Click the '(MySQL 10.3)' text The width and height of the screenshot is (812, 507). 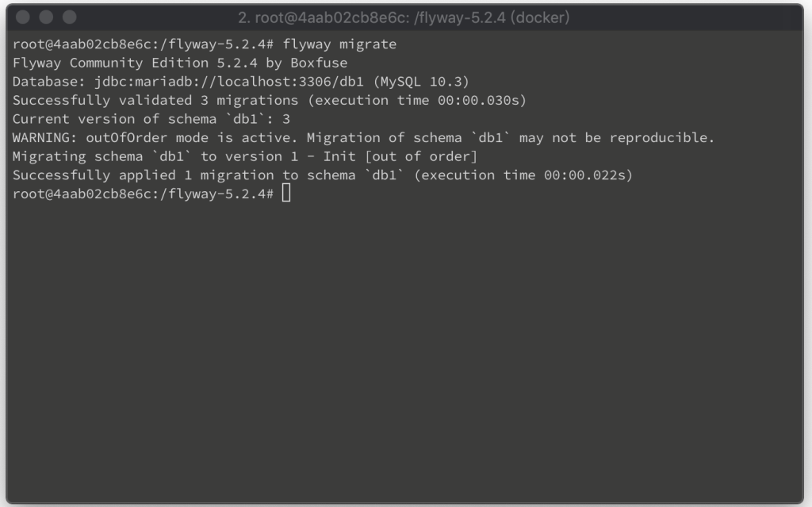(x=421, y=82)
